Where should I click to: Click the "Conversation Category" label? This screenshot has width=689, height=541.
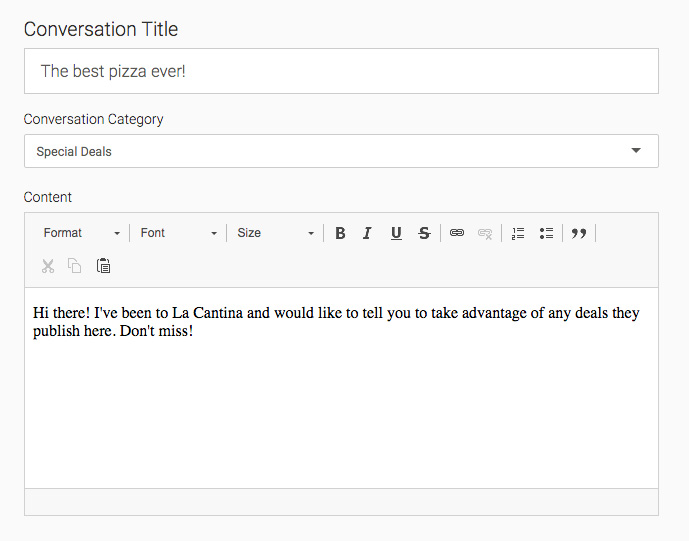pos(94,119)
